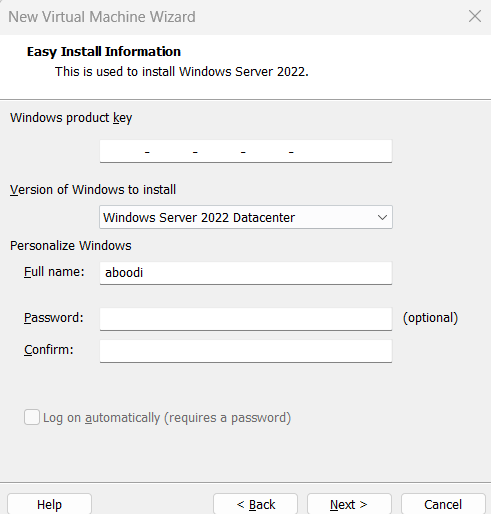Select the "Full name:" label

click(54, 272)
